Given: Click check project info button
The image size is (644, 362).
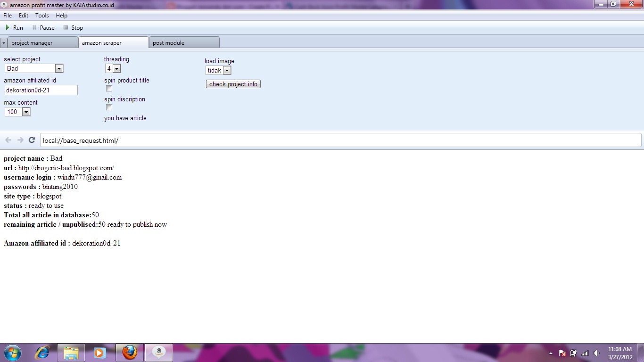Looking at the screenshot, I should [x=233, y=84].
